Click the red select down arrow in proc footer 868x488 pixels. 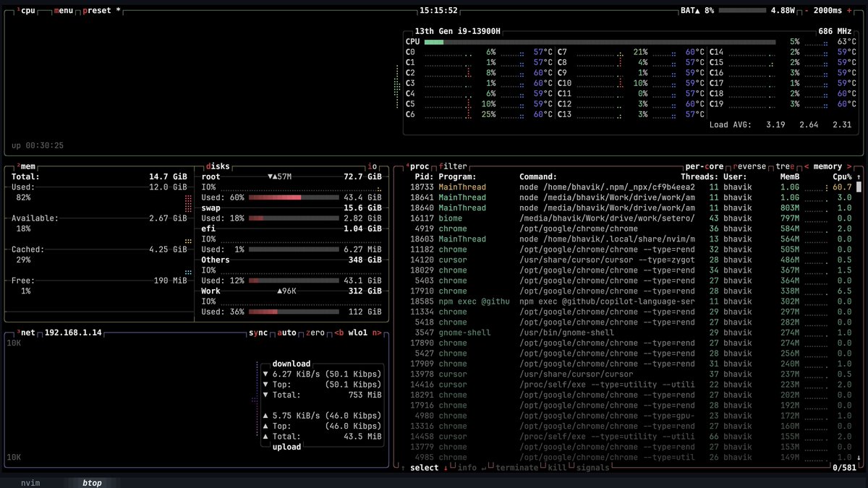click(x=446, y=468)
